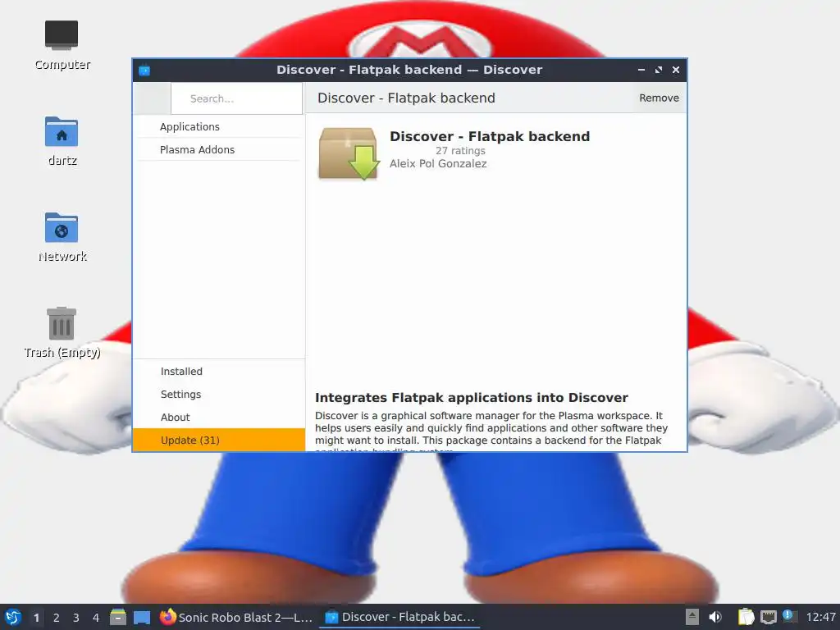
Task: Click the Discover app icon in title bar
Action: [144, 71]
